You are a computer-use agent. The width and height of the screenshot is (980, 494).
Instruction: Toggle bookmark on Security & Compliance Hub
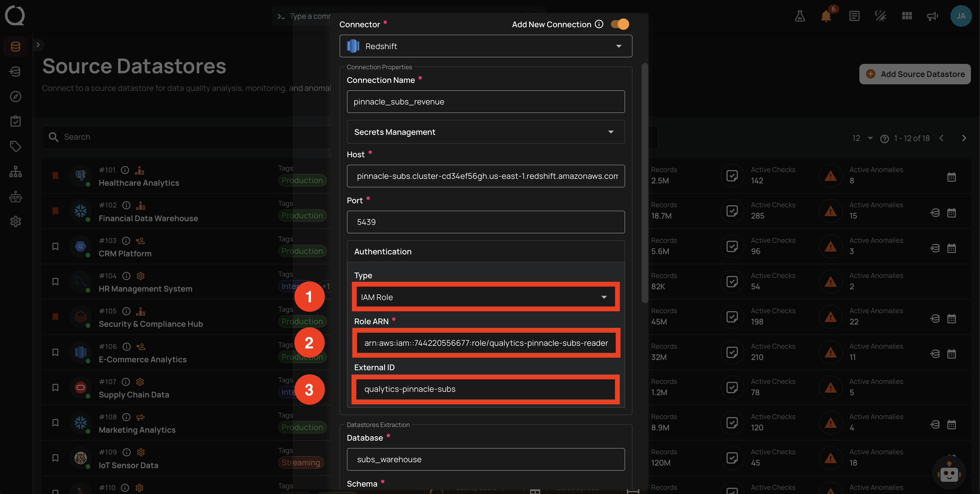(x=55, y=317)
